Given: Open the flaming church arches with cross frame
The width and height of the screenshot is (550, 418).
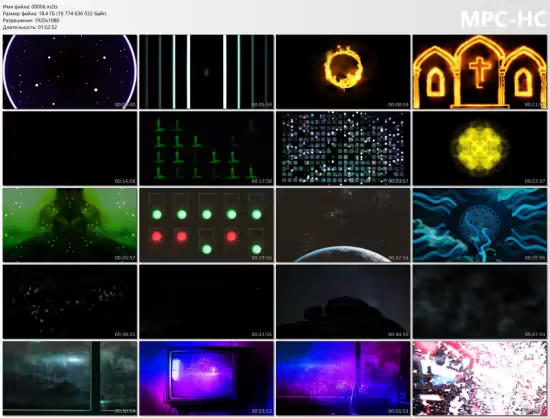Looking at the screenshot, I should click(x=479, y=72).
